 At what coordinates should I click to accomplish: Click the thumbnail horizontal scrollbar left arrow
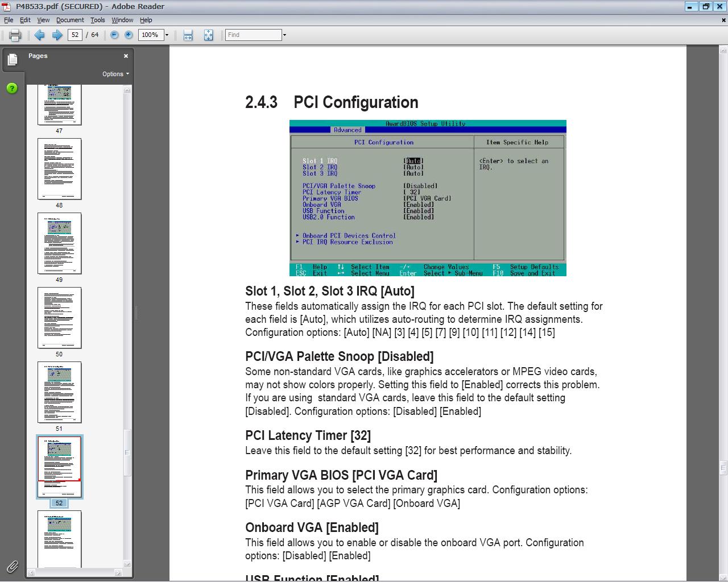click(31, 573)
